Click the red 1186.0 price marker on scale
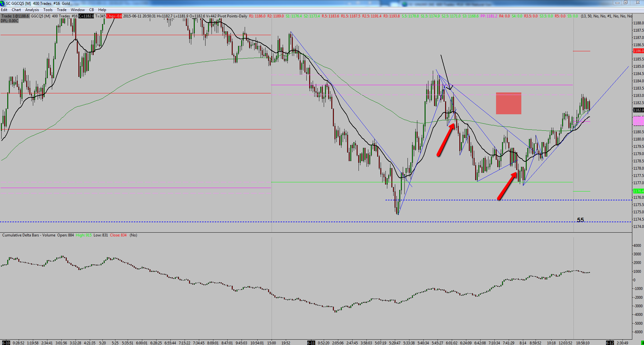This screenshot has height=345, width=644. pos(638,51)
